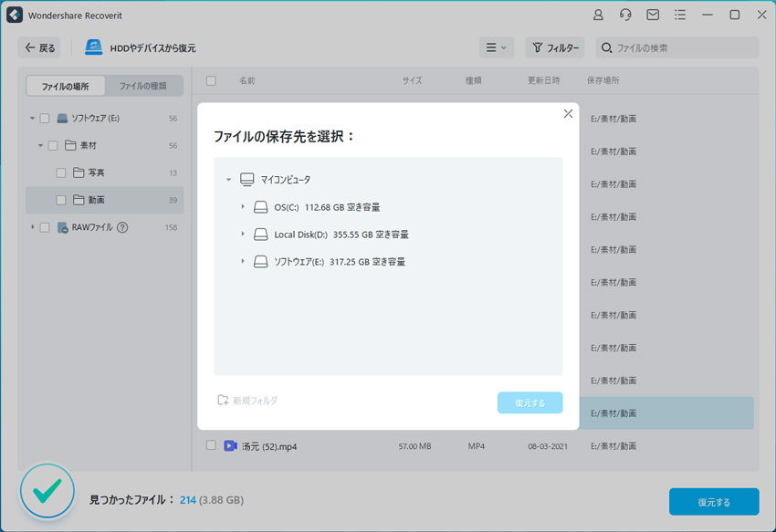
Task: Sort by 種類 column header
Action: tap(474, 80)
